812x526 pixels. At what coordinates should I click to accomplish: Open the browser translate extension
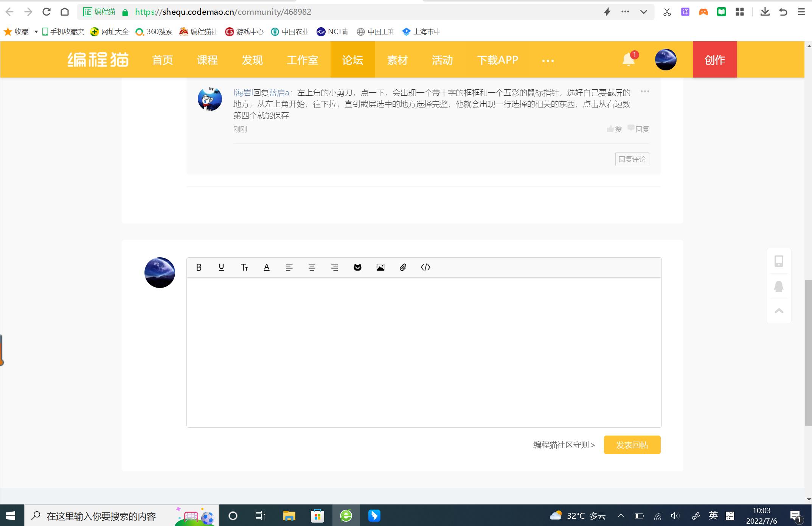(x=685, y=12)
